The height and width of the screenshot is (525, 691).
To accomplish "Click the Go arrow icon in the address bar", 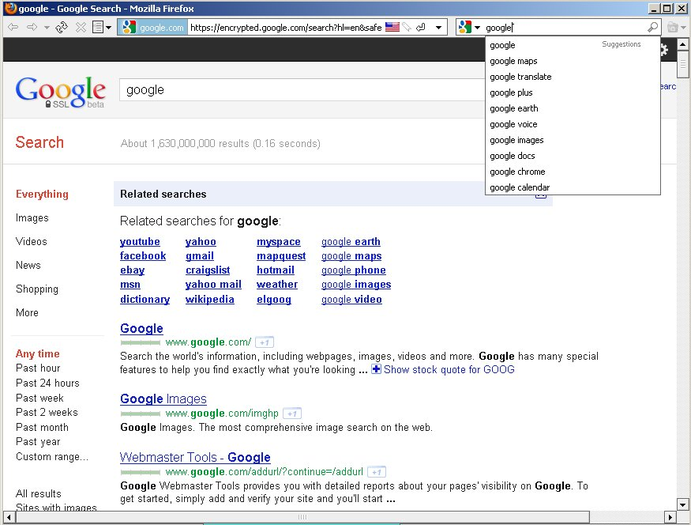I will click(x=421, y=27).
